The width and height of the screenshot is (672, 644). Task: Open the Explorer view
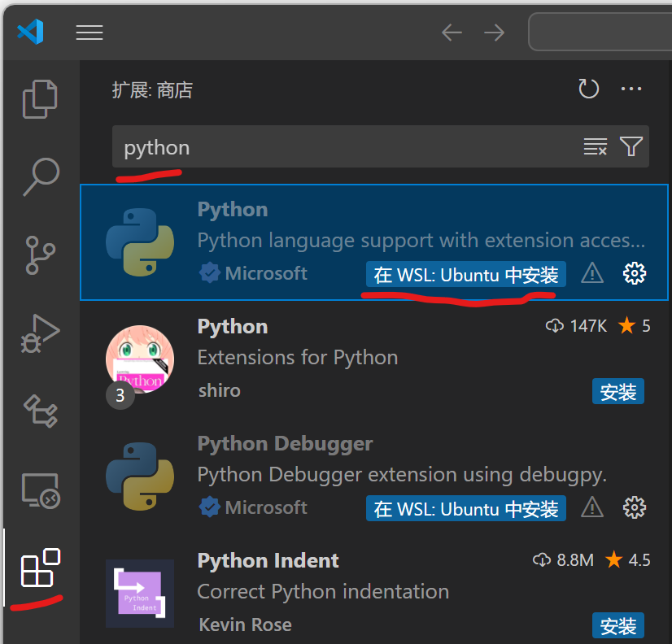click(39, 98)
